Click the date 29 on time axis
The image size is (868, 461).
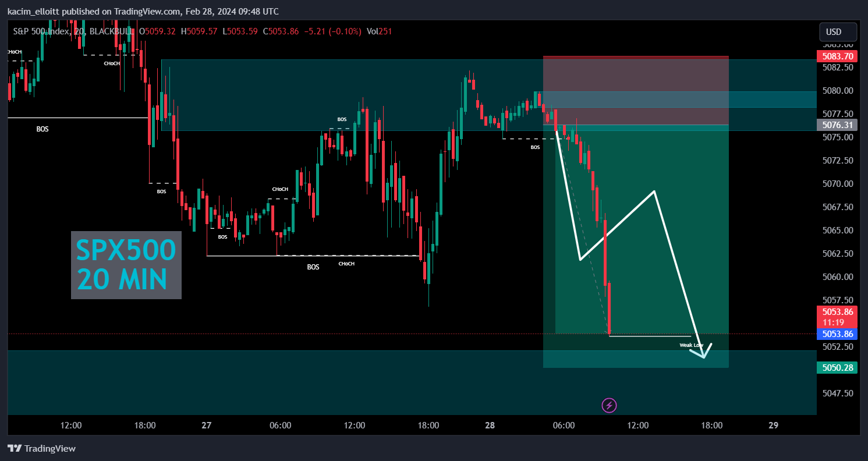(x=773, y=425)
